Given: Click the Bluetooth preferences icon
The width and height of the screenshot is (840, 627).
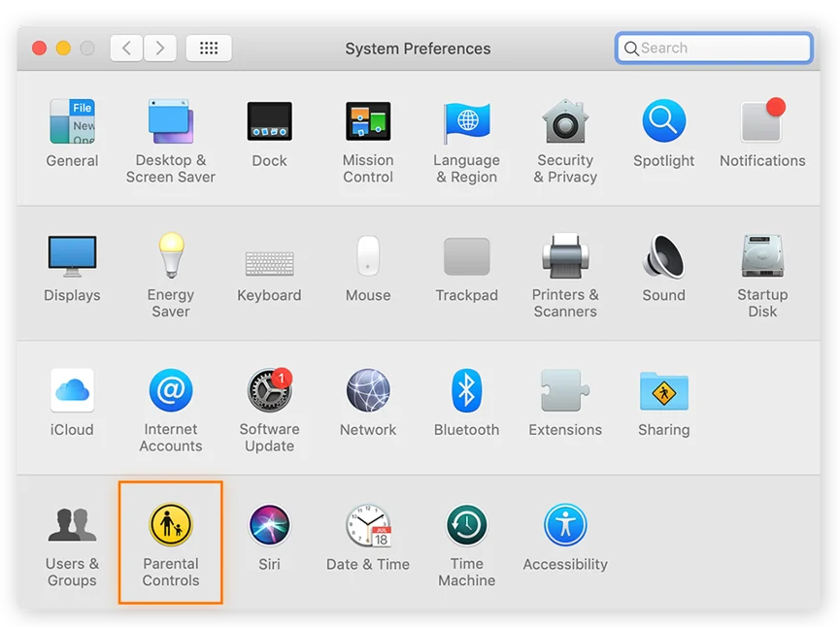Looking at the screenshot, I should (x=466, y=391).
